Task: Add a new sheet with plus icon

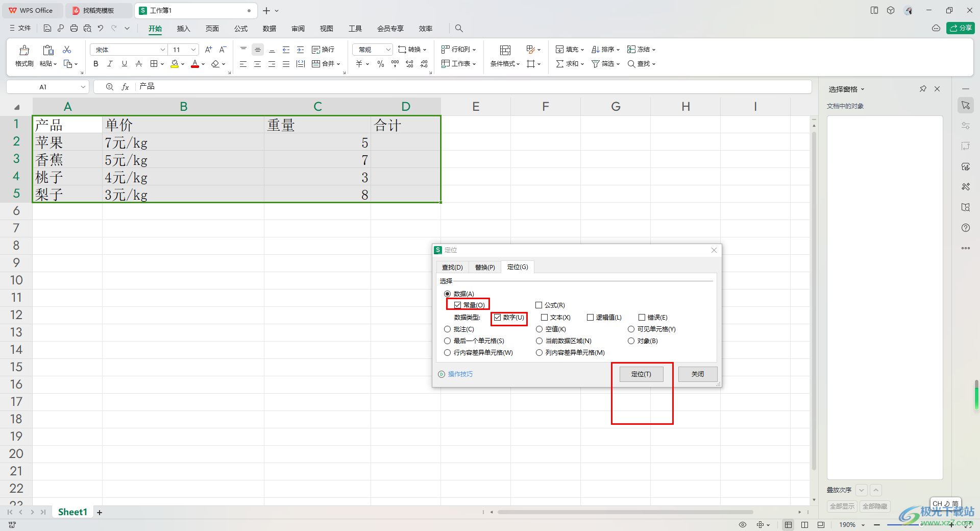Action: (x=100, y=512)
